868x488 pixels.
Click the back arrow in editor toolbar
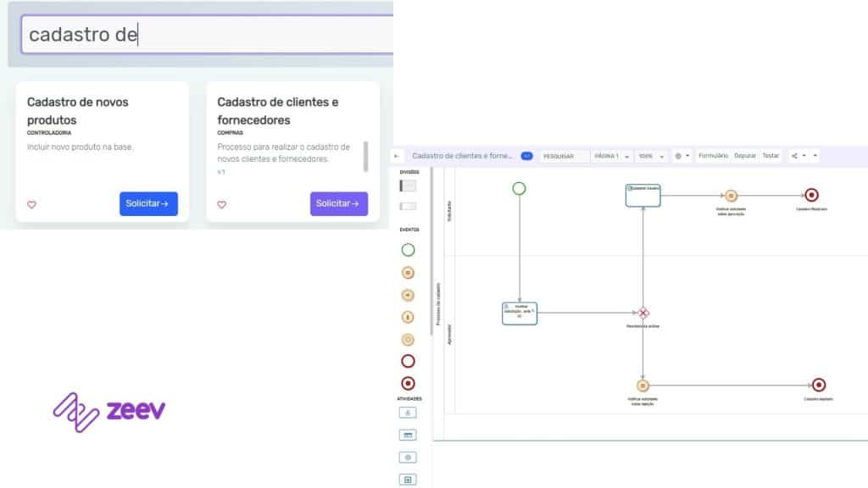(397, 156)
